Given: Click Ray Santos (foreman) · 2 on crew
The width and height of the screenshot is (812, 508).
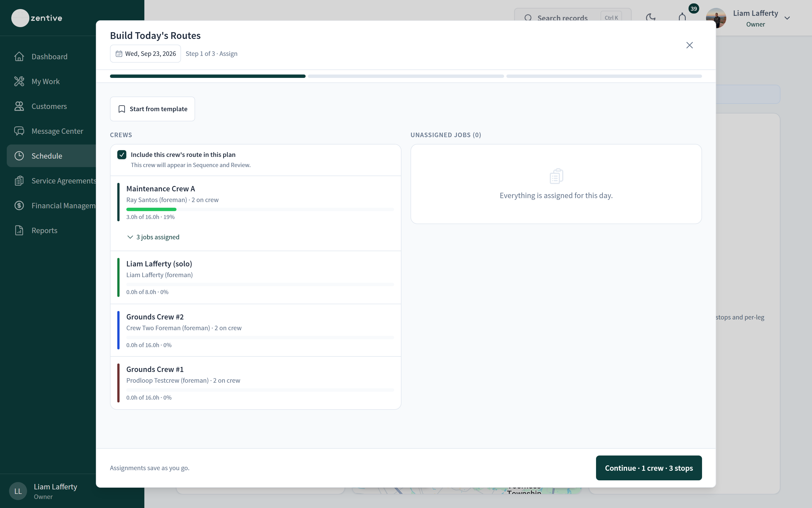Looking at the screenshot, I should pyautogui.click(x=172, y=200).
